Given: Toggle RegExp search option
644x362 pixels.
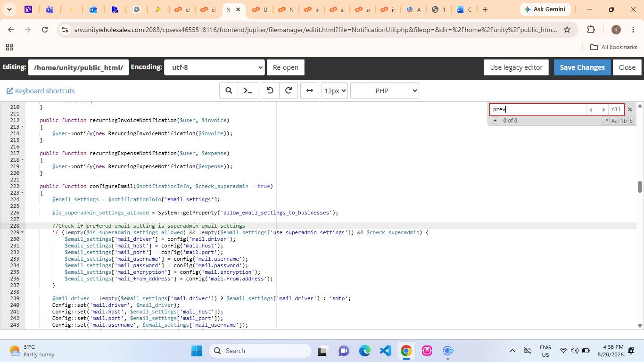Looking at the screenshot, I should [606, 121].
